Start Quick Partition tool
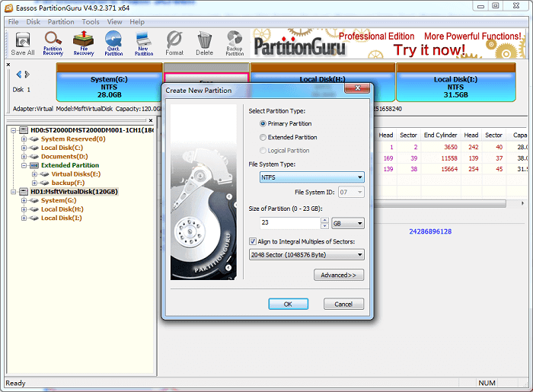 point(113,44)
